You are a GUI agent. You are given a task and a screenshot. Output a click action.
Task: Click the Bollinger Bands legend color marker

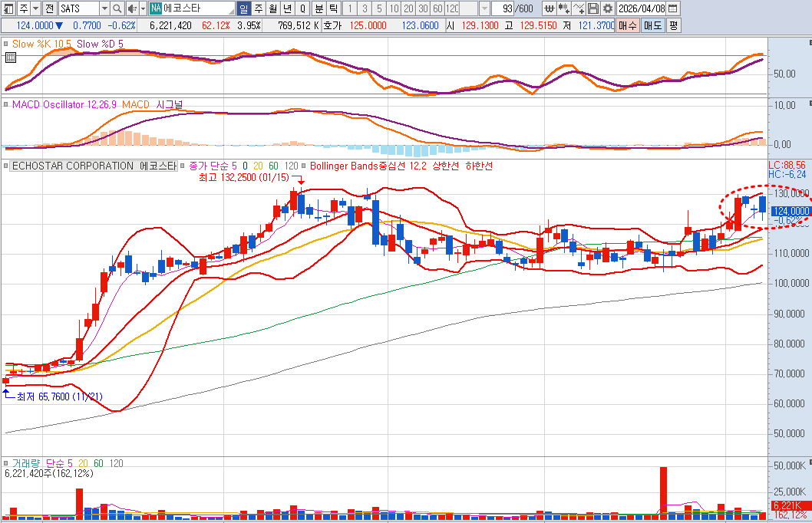(x=304, y=166)
